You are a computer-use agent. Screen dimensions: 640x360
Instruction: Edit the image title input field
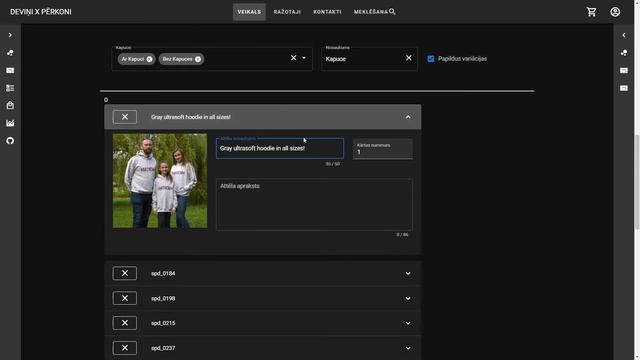click(280, 148)
